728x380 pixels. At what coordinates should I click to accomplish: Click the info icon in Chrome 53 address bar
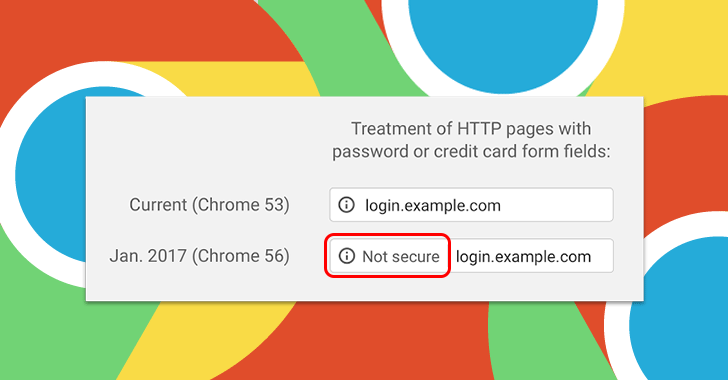pos(346,204)
